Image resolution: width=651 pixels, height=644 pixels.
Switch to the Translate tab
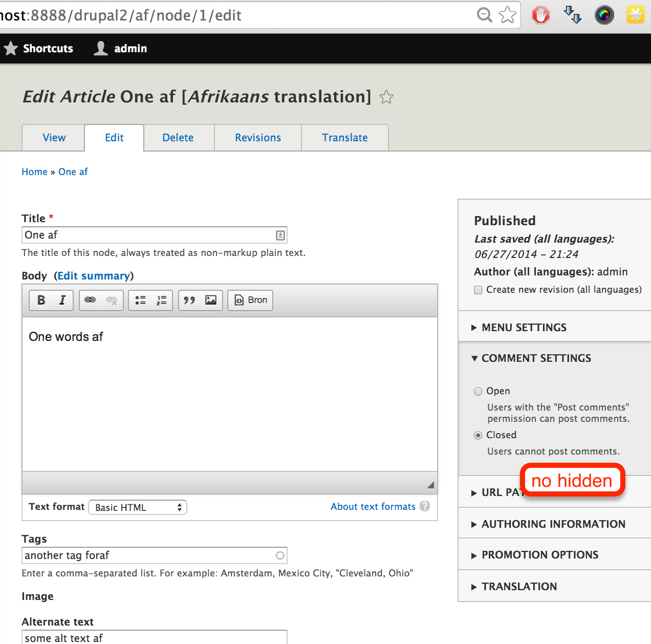pyautogui.click(x=344, y=137)
